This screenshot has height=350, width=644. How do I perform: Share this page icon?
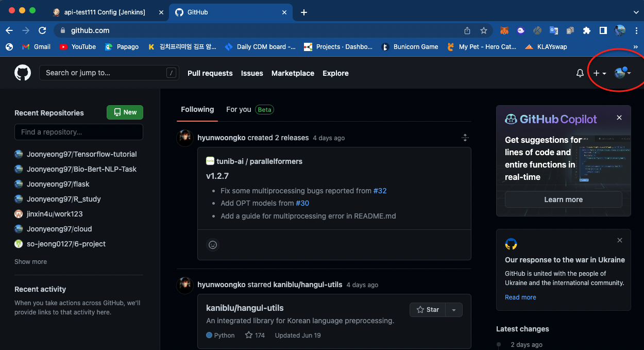[x=467, y=30]
